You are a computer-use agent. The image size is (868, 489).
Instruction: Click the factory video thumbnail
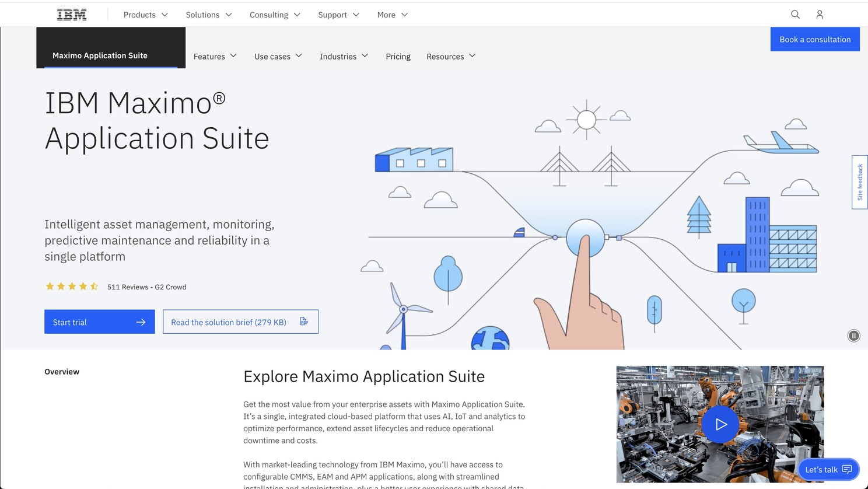720,424
